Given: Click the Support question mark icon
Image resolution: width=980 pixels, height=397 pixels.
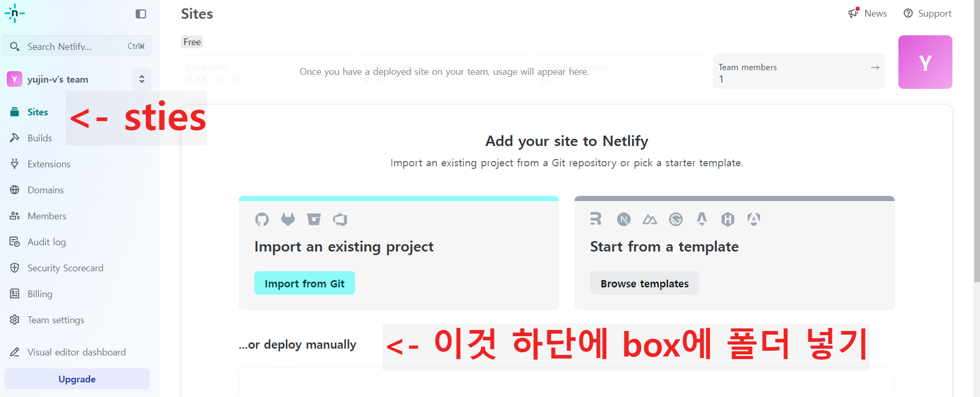Looking at the screenshot, I should pyautogui.click(x=908, y=13).
